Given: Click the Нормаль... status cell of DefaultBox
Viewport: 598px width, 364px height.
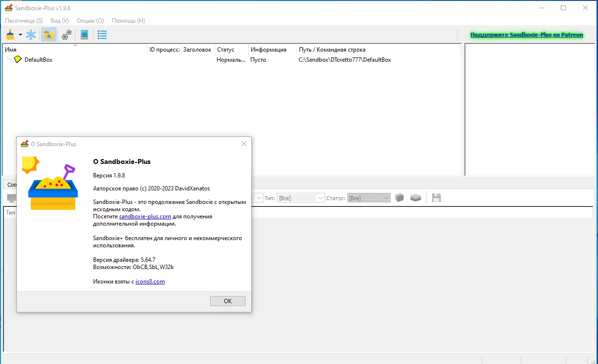Looking at the screenshot, I should (x=231, y=60).
